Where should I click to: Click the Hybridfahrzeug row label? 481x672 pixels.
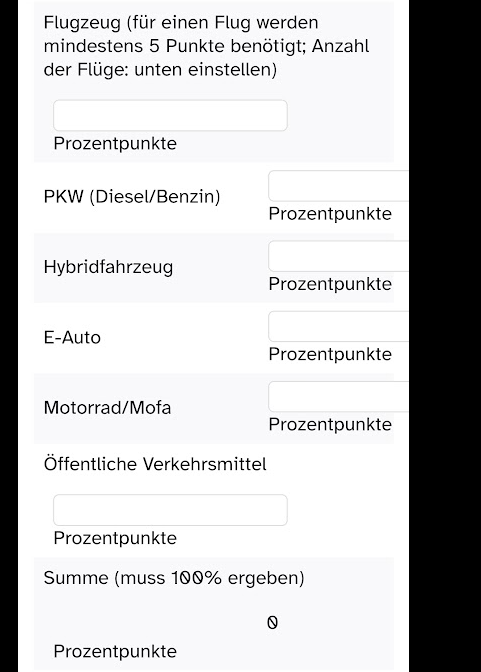108,267
